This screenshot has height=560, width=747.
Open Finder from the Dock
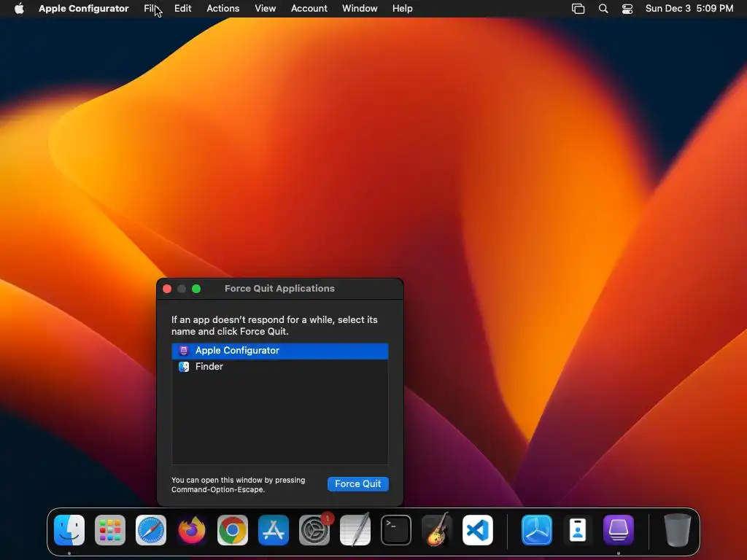[69, 530]
